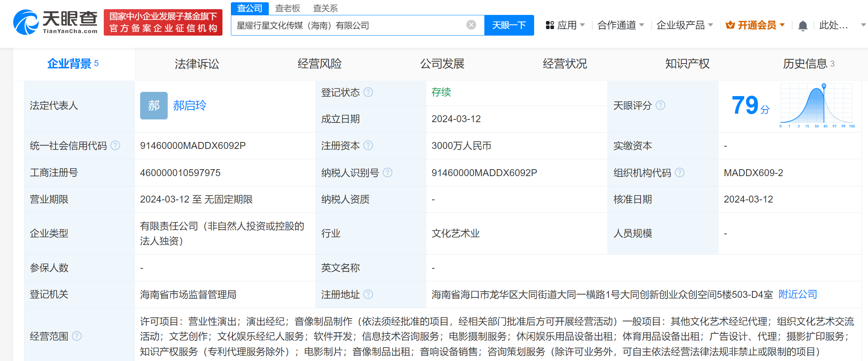Click organization code MADDX609-2
868x361 pixels.
(754, 173)
